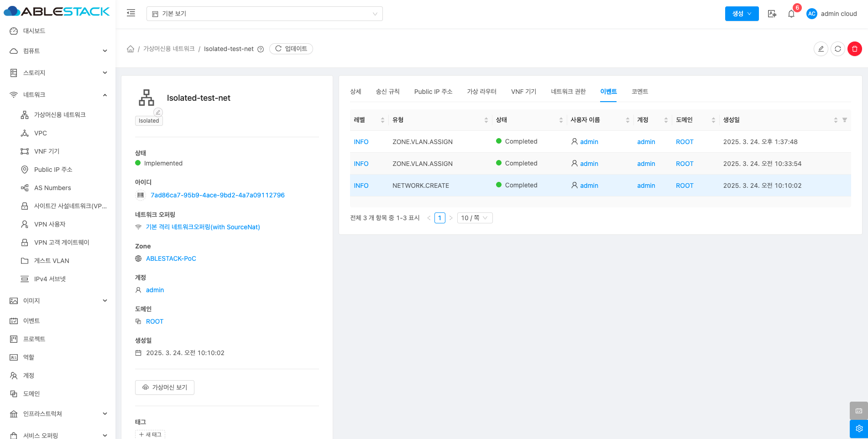
Task: Sort events table by 레벨 column
Action: (x=382, y=120)
